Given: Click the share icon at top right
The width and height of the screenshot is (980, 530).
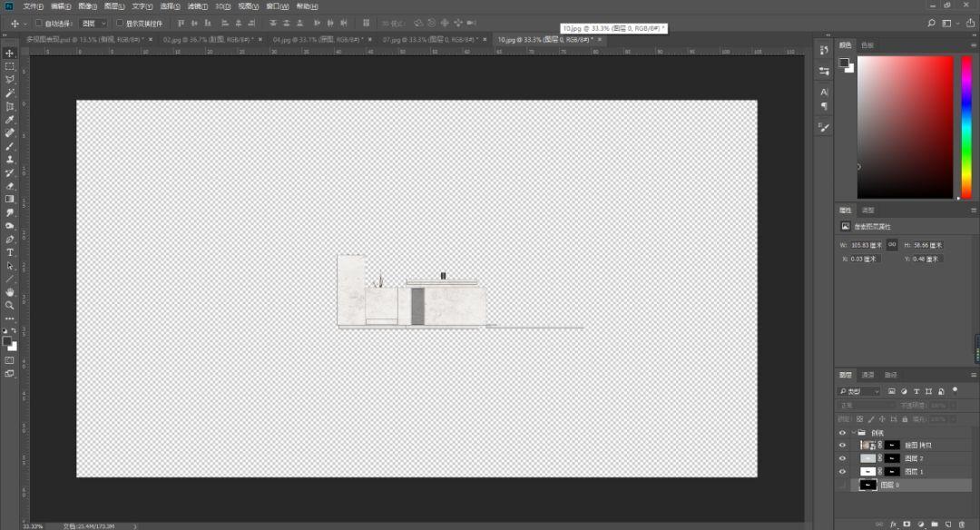Looking at the screenshot, I should click(970, 23).
